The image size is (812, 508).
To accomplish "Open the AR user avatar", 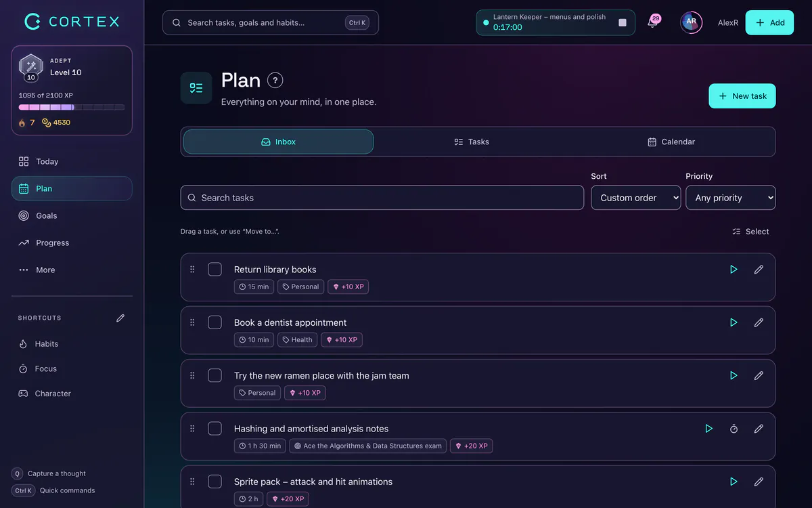I will coord(691,22).
